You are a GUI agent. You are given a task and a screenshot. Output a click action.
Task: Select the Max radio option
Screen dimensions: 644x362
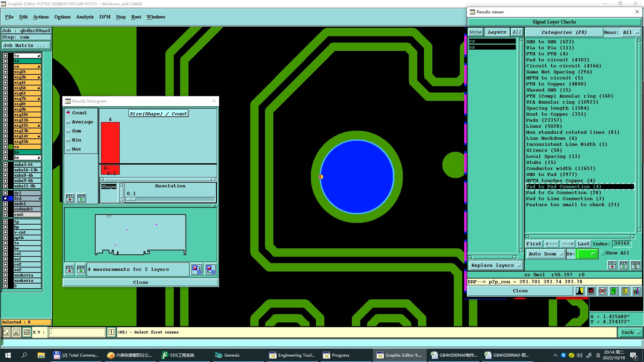click(x=68, y=149)
